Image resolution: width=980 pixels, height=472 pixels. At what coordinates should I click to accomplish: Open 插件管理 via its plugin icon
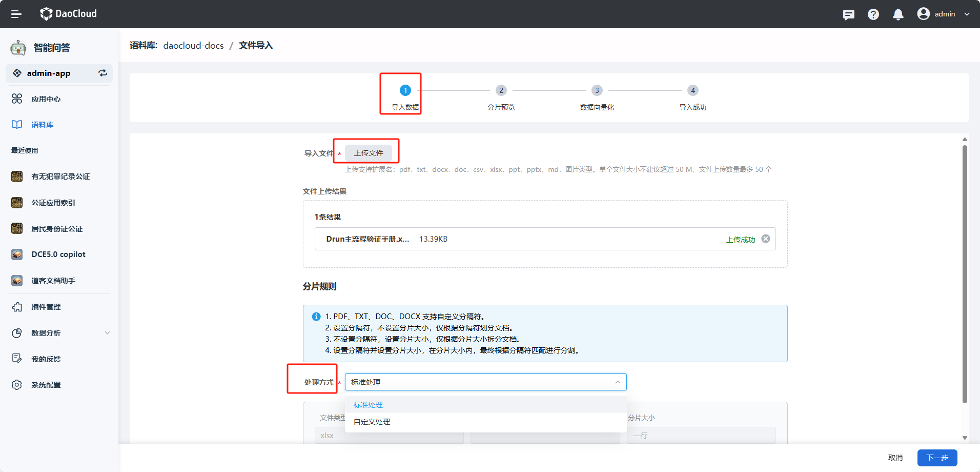point(17,307)
